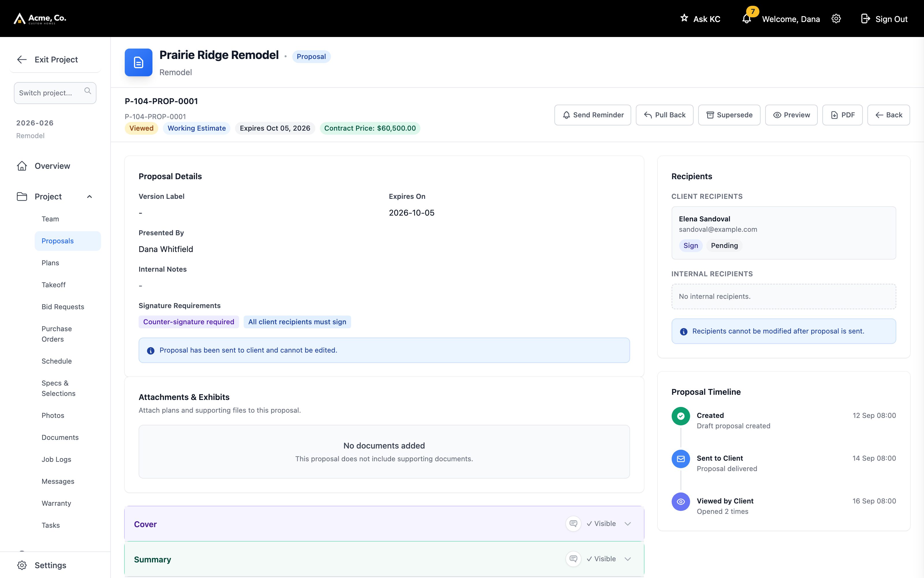
Task: Click the Working Estimate badge
Action: pos(197,128)
